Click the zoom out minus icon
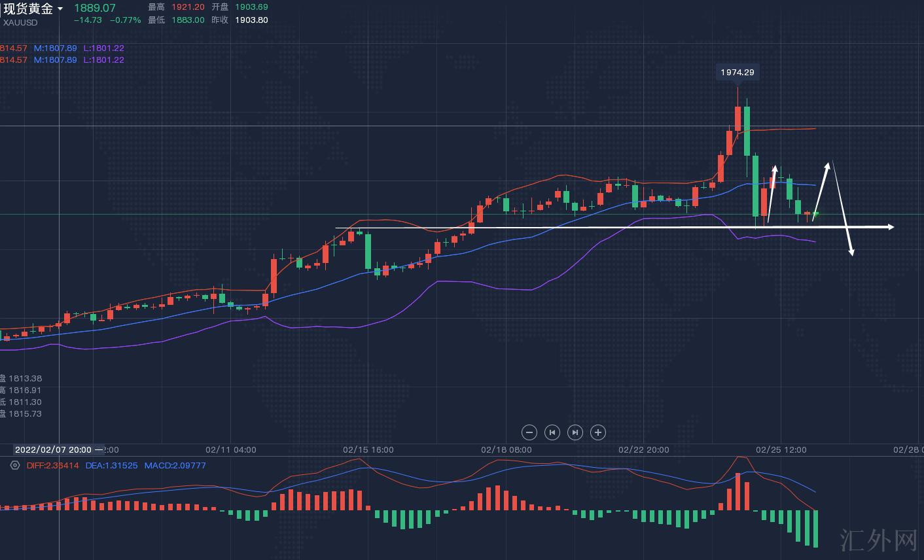924x560 pixels. click(529, 432)
